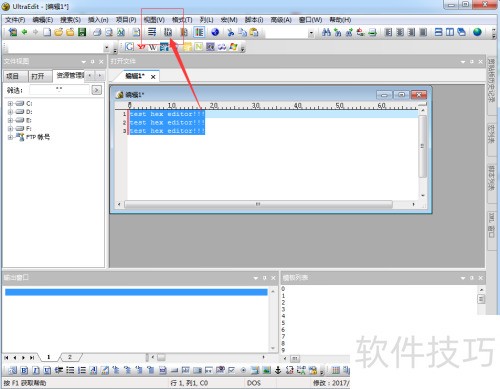Click the filter input field in file view

coord(59,90)
